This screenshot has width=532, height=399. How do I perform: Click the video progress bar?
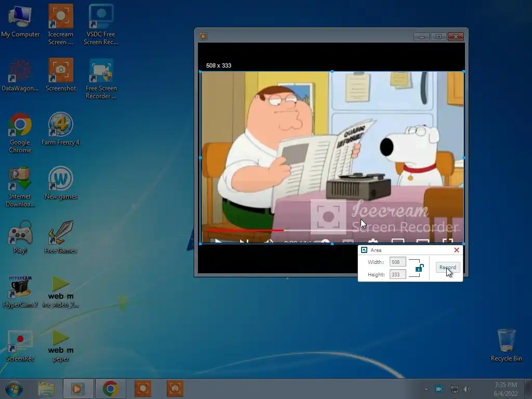click(332, 230)
